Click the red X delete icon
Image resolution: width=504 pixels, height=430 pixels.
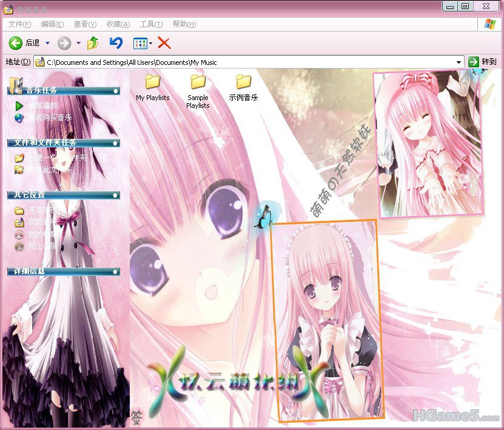pyautogui.click(x=164, y=43)
